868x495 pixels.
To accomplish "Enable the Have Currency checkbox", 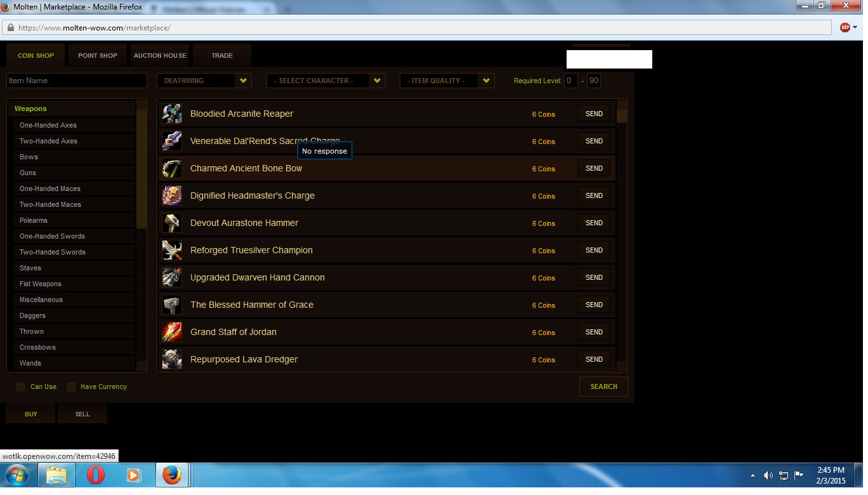I will [72, 386].
